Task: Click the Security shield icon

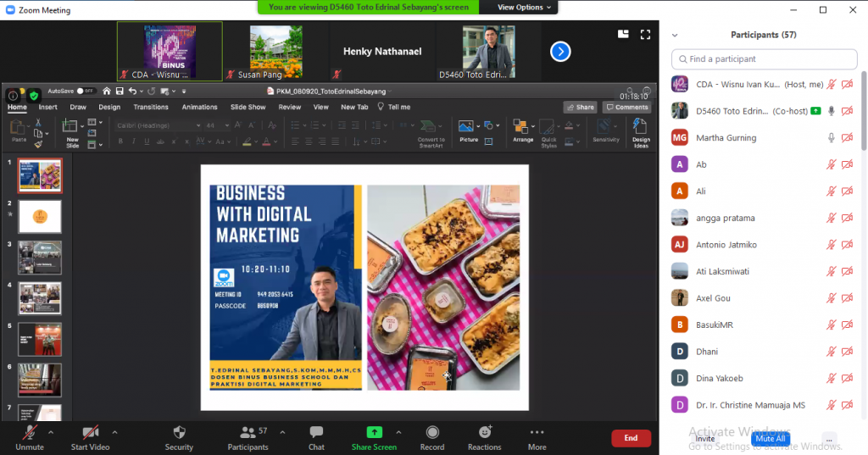Action: tap(179, 433)
